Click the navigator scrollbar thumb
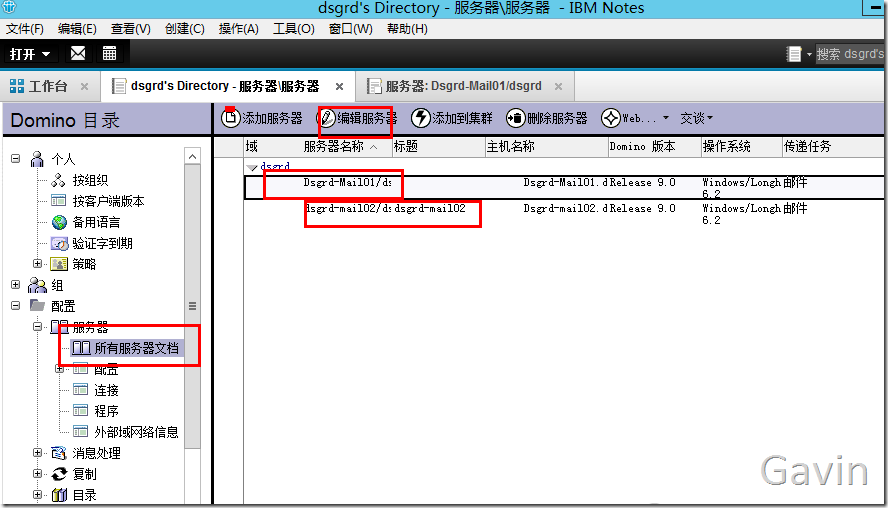This screenshot has height=508, width=888. (193, 306)
